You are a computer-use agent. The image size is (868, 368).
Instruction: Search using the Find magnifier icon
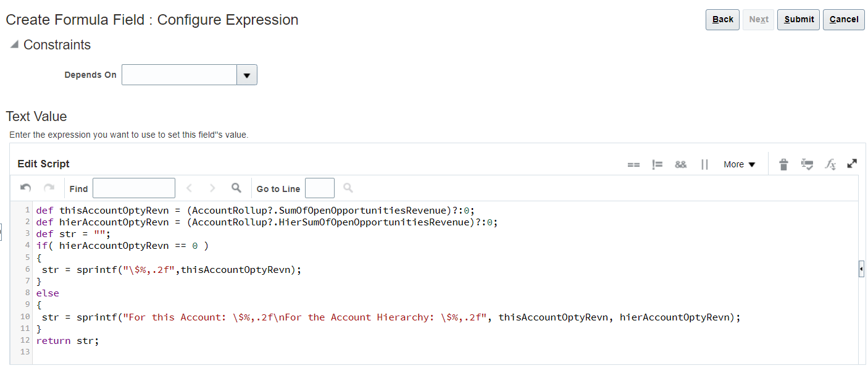tap(236, 188)
